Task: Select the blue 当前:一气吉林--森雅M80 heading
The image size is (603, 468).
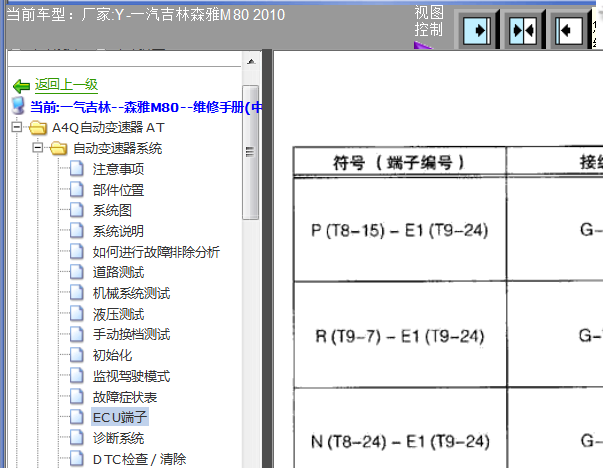Action: coord(146,107)
